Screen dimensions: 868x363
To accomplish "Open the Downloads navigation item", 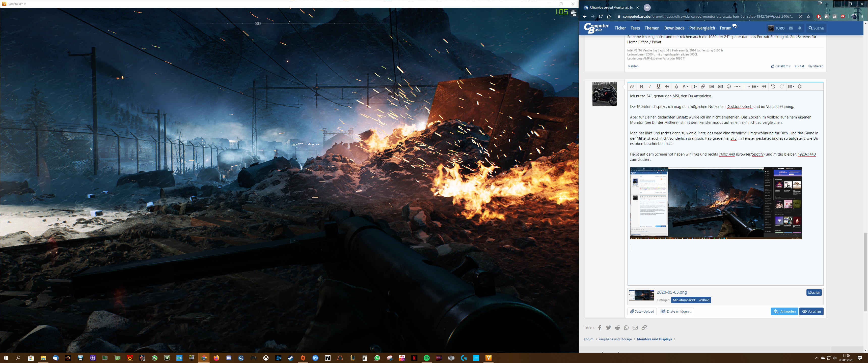I will [x=674, y=28].
